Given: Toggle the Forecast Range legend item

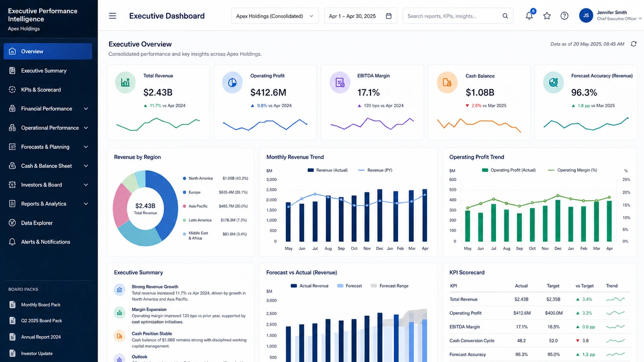Looking at the screenshot, I should (x=390, y=286).
